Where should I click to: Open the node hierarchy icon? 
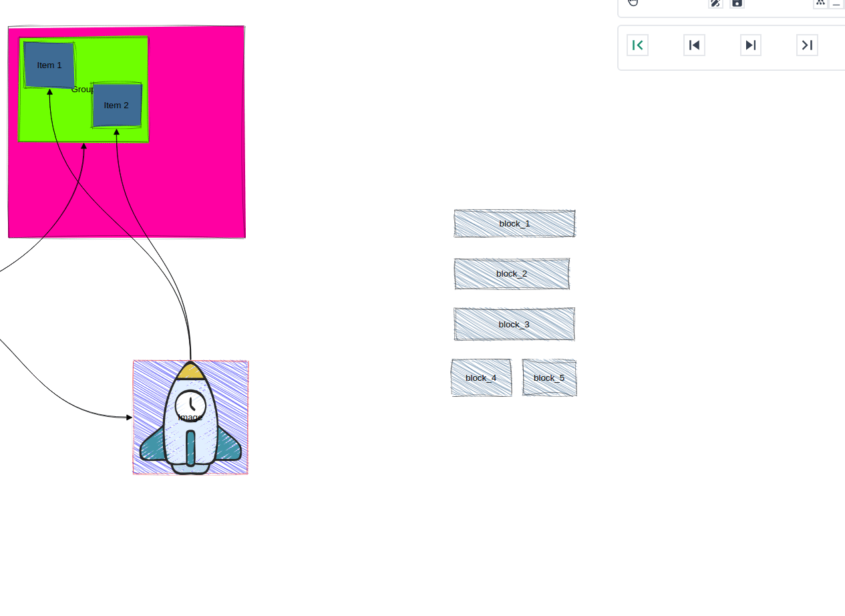click(x=820, y=3)
